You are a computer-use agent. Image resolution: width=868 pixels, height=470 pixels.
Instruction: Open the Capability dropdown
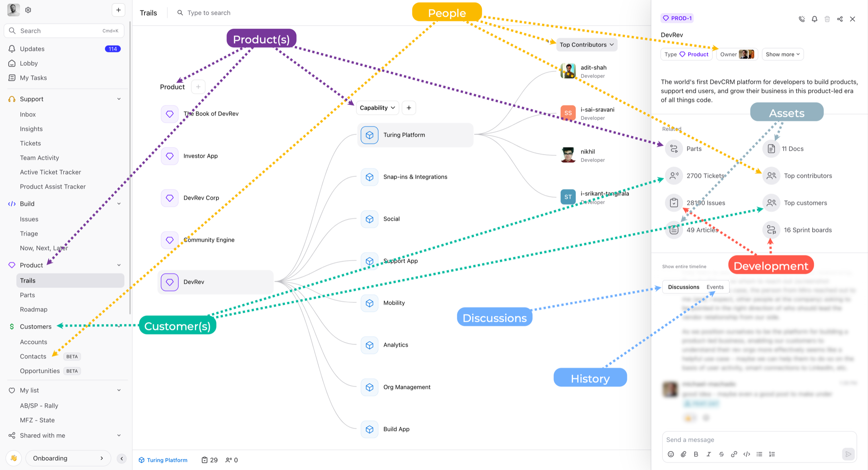point(377,108)
